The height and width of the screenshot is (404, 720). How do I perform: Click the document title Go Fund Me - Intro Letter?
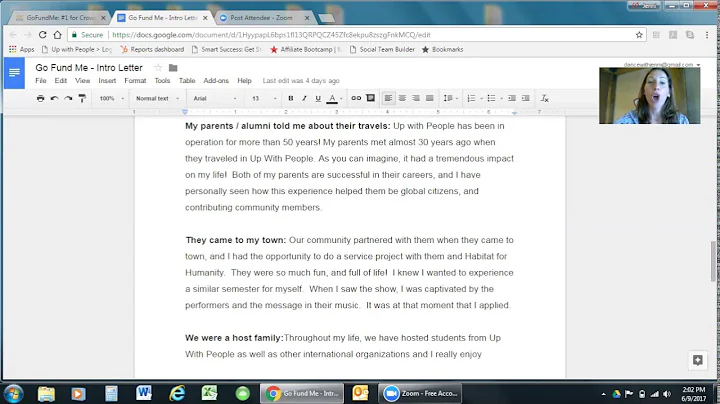pyautogui.click(x=89, y=68)
